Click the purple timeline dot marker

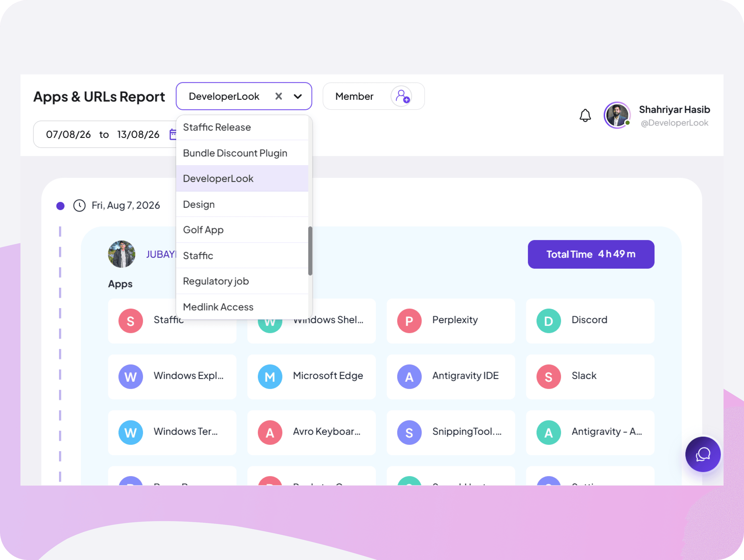60,206
